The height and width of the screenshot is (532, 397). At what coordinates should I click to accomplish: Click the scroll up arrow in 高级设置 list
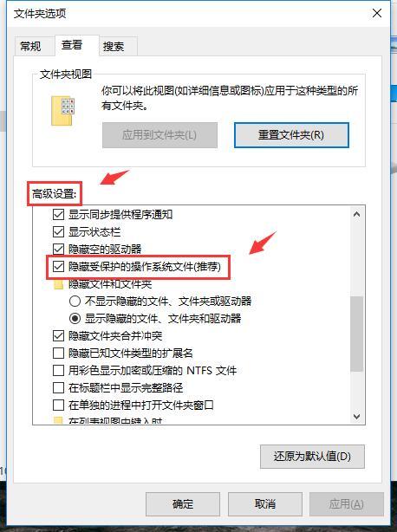click(x=356, y=214)
